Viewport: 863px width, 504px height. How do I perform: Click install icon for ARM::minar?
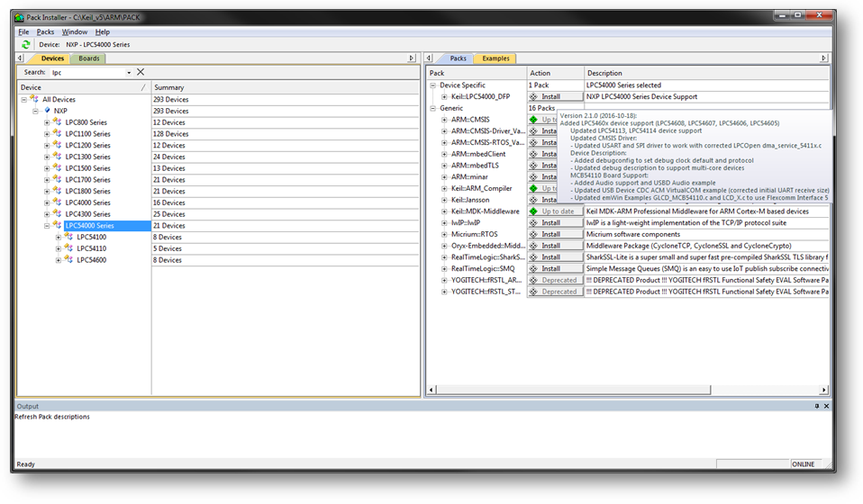533,177
